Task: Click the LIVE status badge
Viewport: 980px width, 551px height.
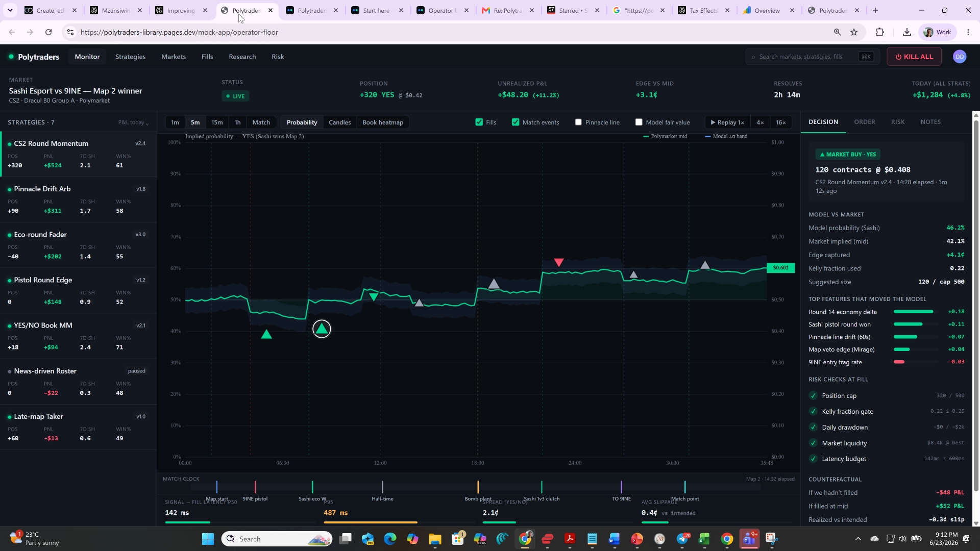Action: [236, 96]
